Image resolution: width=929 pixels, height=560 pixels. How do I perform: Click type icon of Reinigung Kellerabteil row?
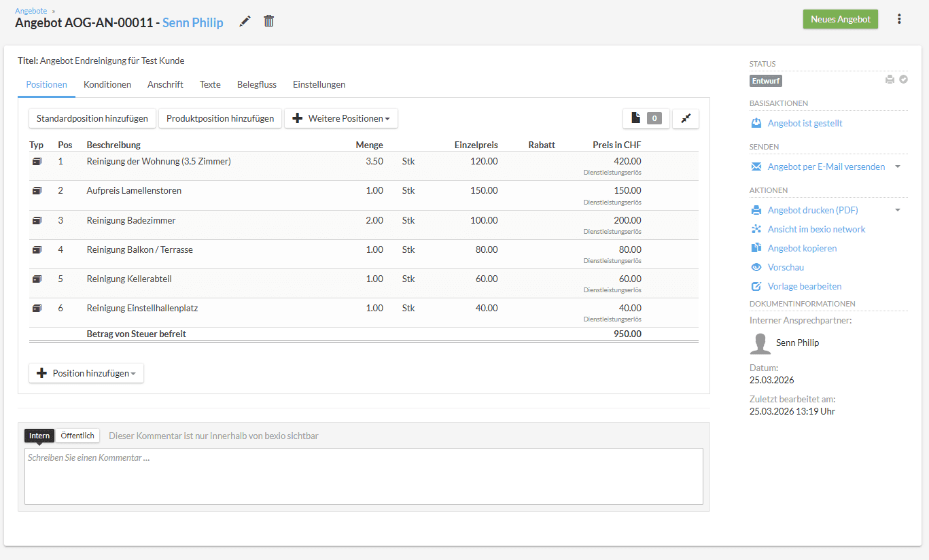[x=37, y=279]
